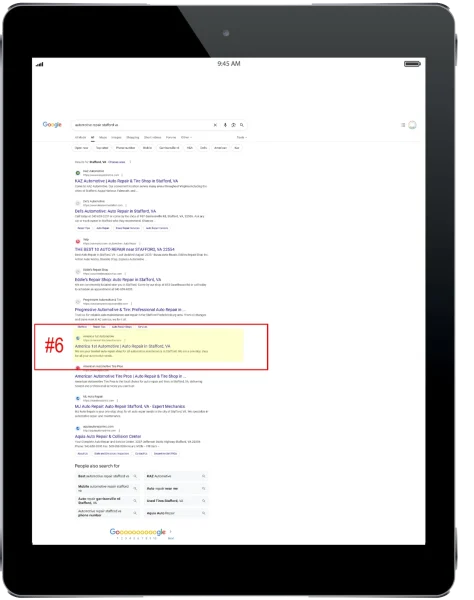Switch to the AI Mode tab
Viewport: 474px width, 600px height.
[80, 137]
